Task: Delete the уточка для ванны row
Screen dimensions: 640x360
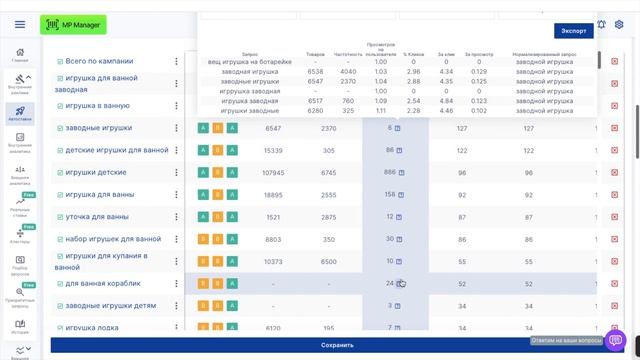Action: [614, 217]
